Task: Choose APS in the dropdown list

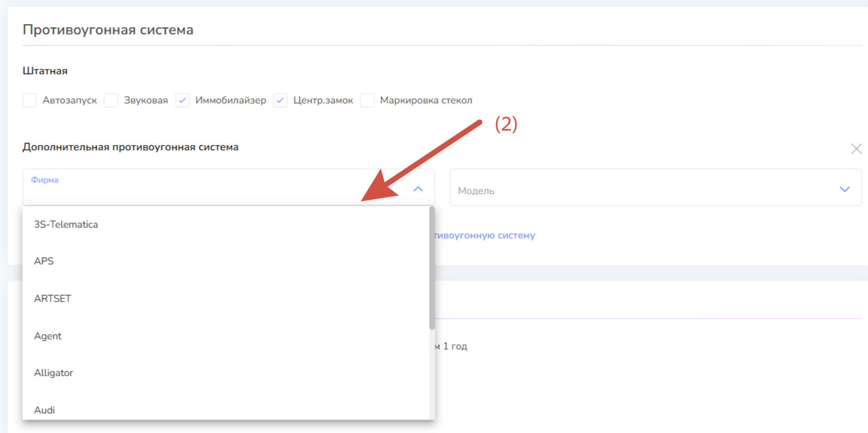Action: pyautogui.click(x=44, y=261)
